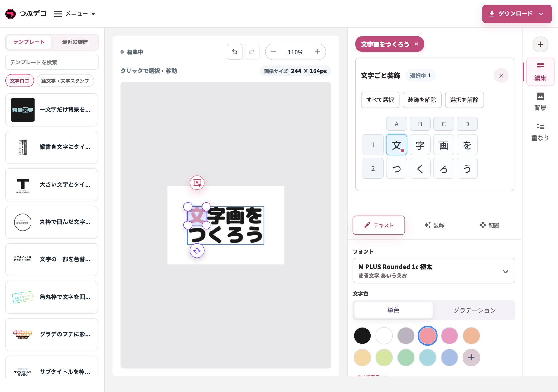Screen dimensions: 558x392
Task: Pick the gray color swatch
Action: (x=406, y=336)
